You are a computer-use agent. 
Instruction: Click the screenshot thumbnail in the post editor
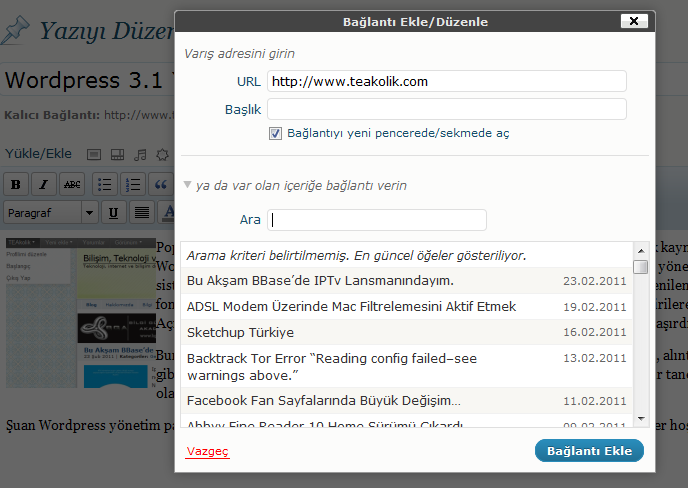click(x=81, y=313)
